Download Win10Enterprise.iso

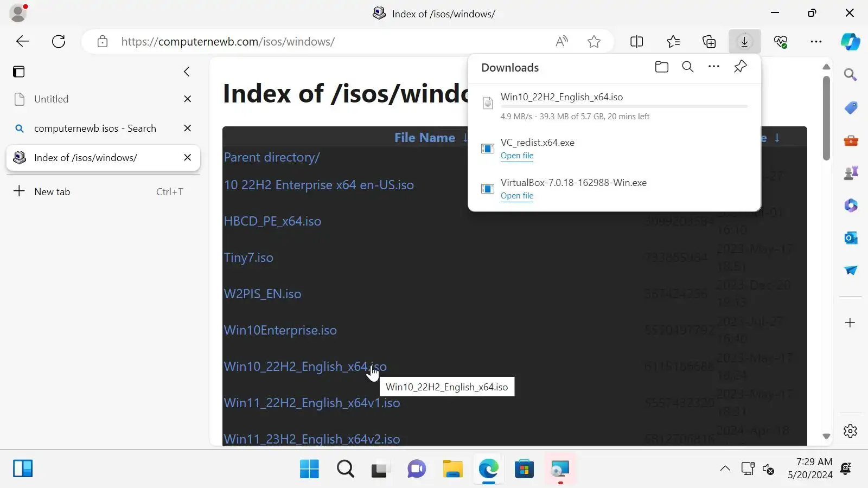tap(280, 330)
